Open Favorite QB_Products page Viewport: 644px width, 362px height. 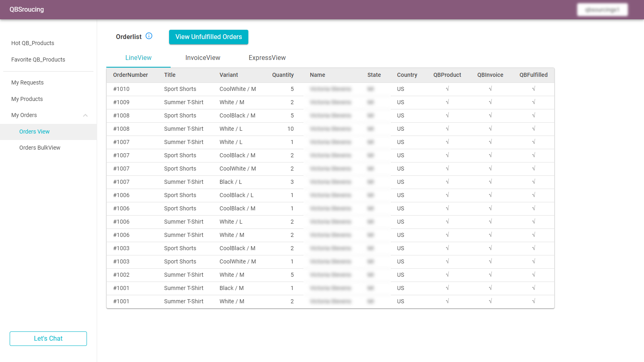(38, 60)
